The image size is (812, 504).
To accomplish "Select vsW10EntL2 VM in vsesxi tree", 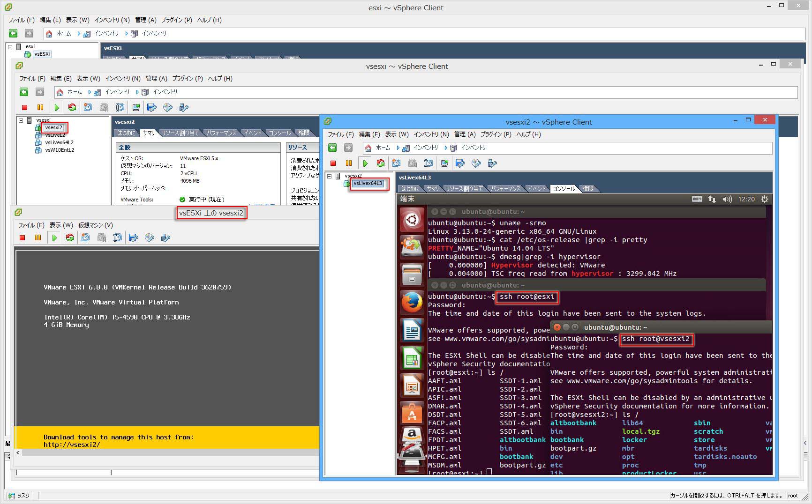I will click(x=60, y=150).
